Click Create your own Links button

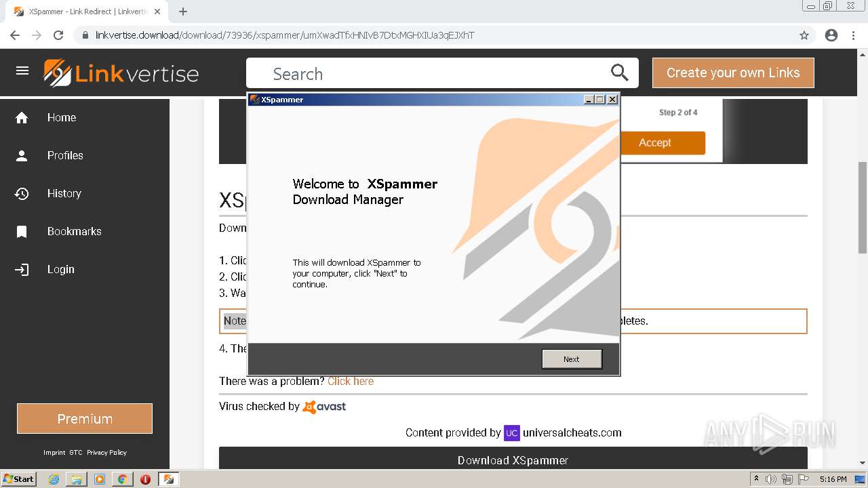tap(733, 73)
